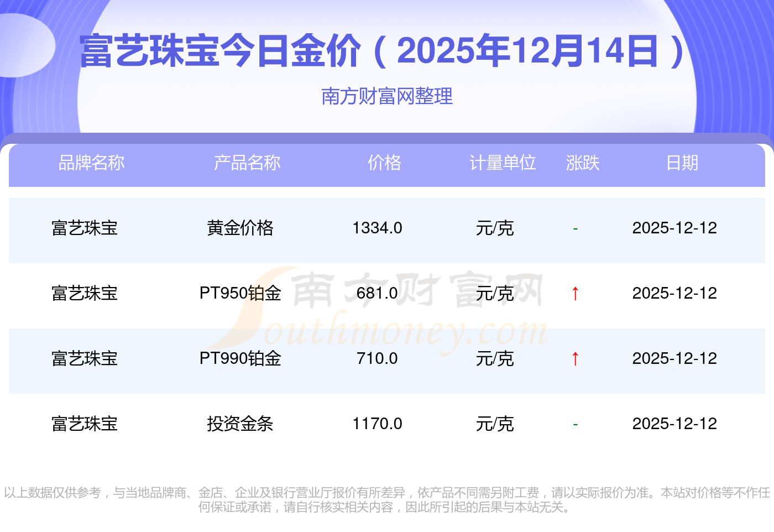Click 元/克 in the 投资金条 row
The width and height of the screenshot is (774, 532).
[495, 424]
